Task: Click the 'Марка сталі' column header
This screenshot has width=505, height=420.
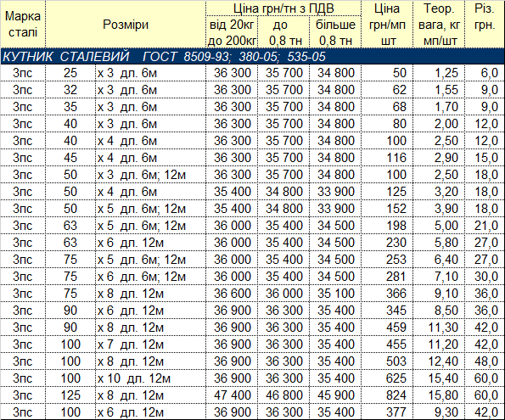Action: (x=23, y=24)
